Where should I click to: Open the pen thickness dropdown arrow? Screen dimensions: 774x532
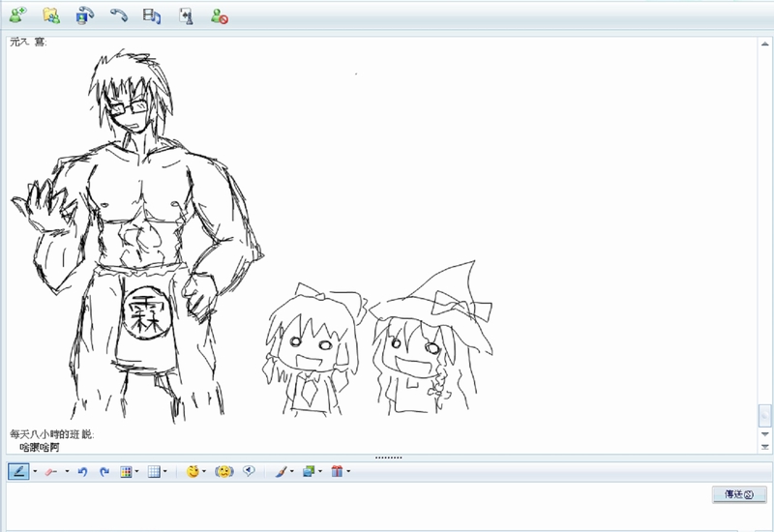pyautogui.click(x=35, y=472)
